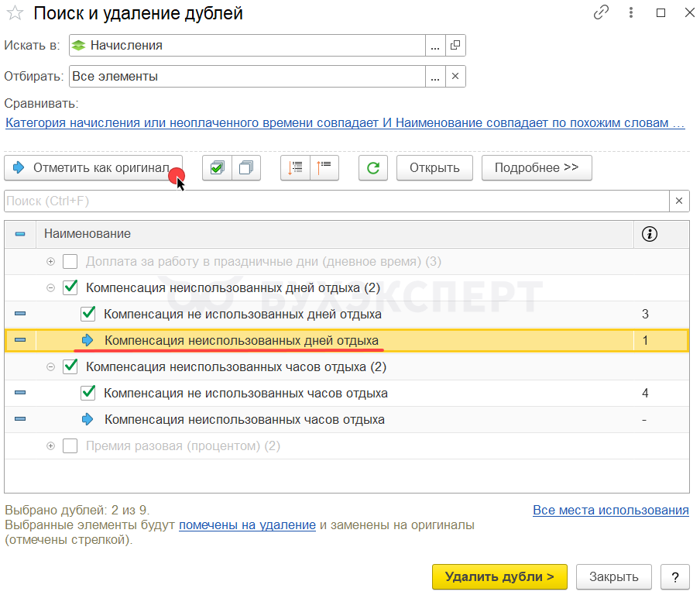This screenshot has height=595, width=700.
Task: Open the comparison rules link
Action: [345, 123]
